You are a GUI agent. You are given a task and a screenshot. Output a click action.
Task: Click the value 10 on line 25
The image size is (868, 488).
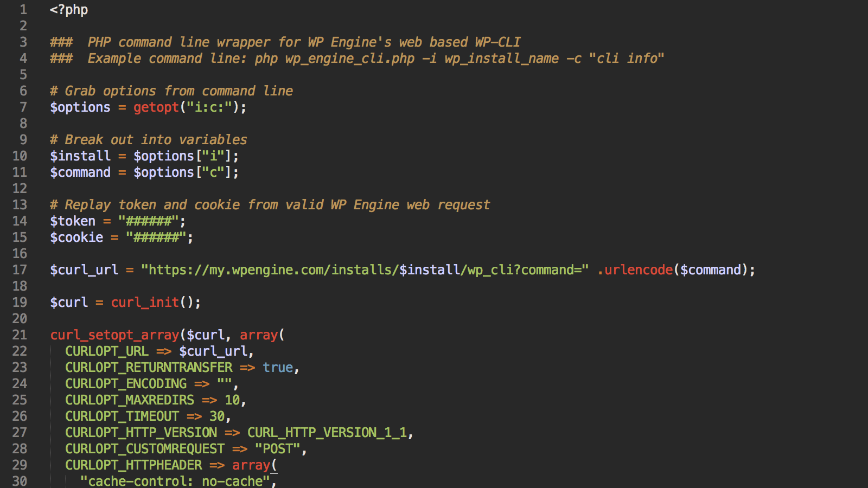click(x=232, y=400)
